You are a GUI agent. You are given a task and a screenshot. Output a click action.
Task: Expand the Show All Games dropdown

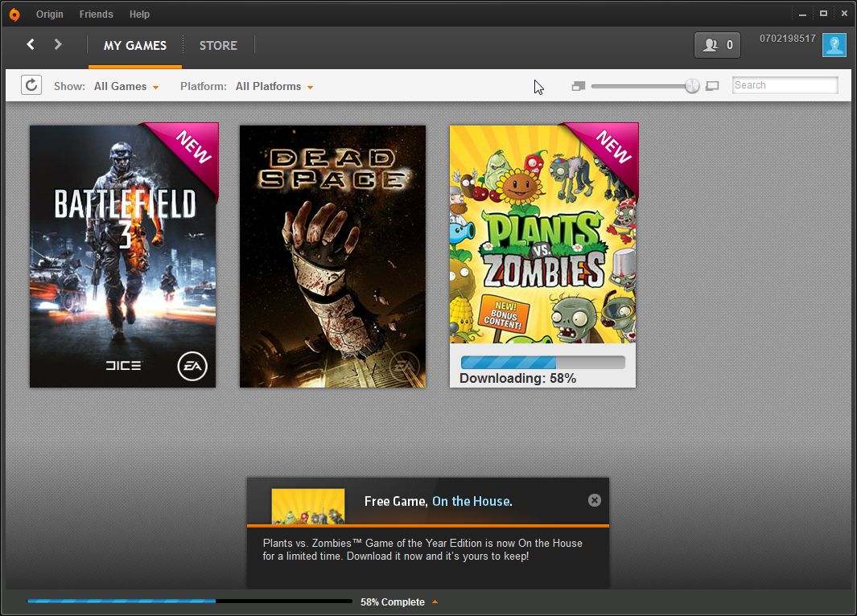(x=126, y=86)
